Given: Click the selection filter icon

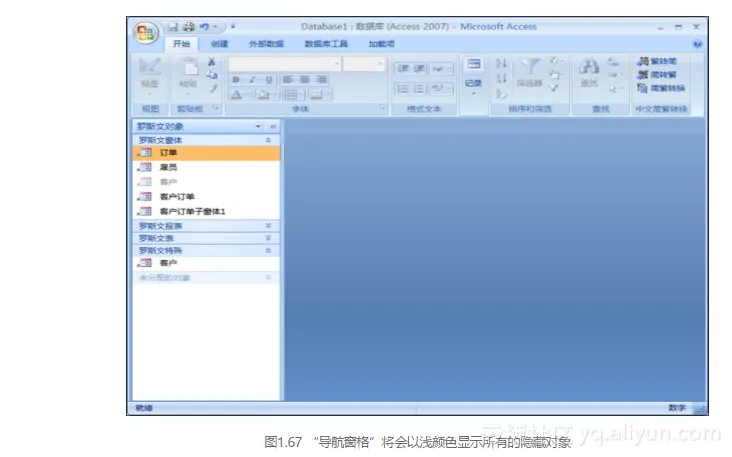Looking at the screenshot, I should click(555, 61).
